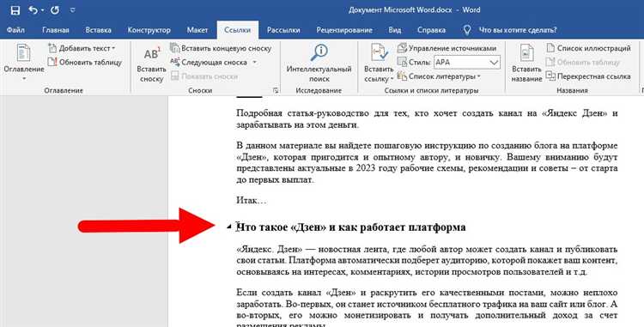Switch to the Макет tab

click(197, 30)
